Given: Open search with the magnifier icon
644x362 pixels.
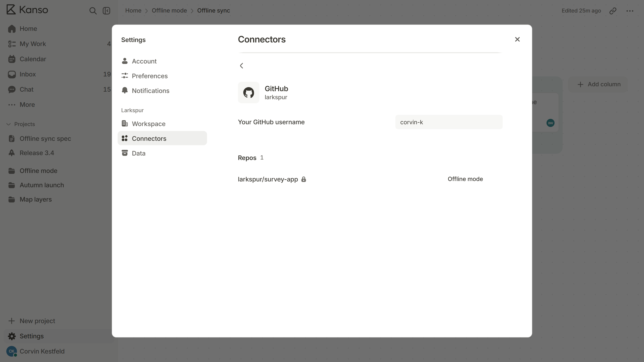Looking at the screenshot, I should [x=93, y=11].
